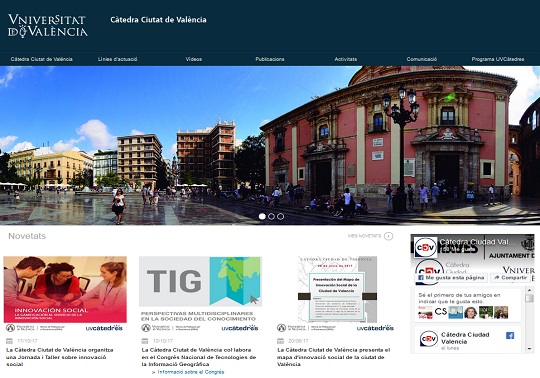540x378 pixels.
Task: Open the Càtedra Ciutat de València header title
Action: [158, 20]
